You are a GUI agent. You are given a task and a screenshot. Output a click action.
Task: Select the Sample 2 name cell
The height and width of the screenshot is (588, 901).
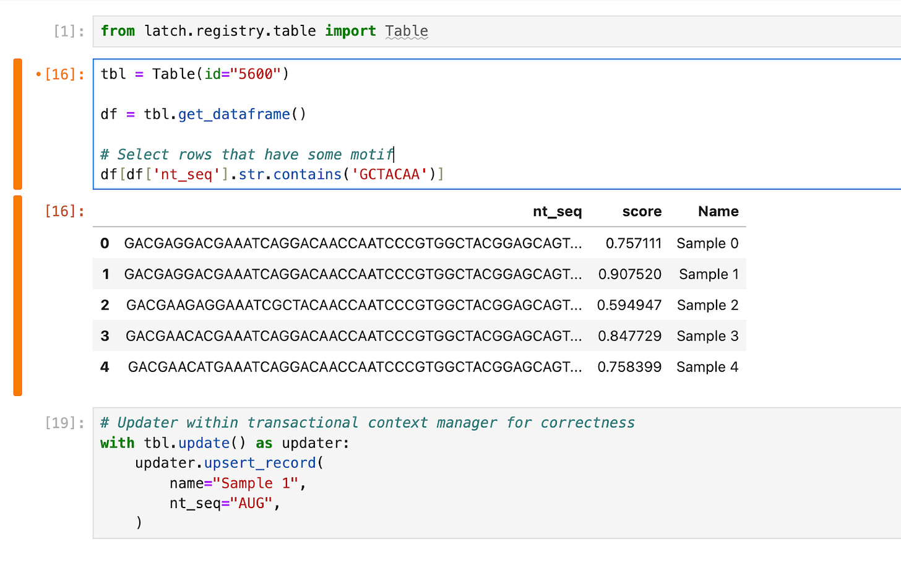(708, 305)
